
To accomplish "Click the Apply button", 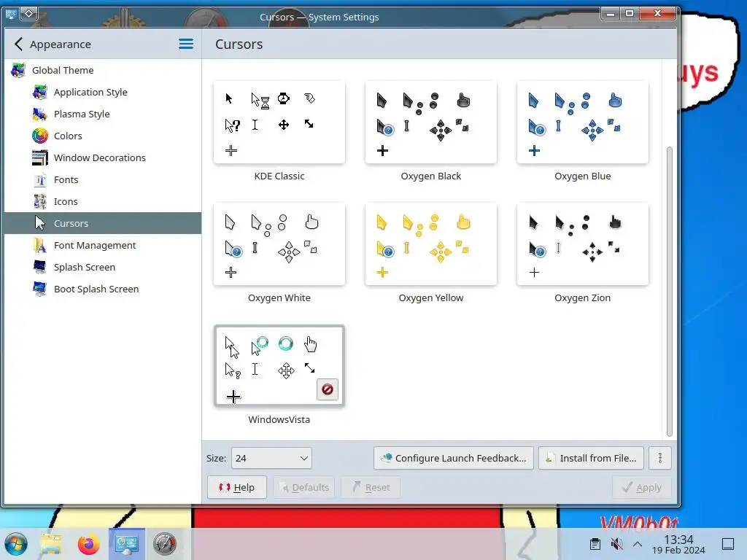I will coord(642,487).
